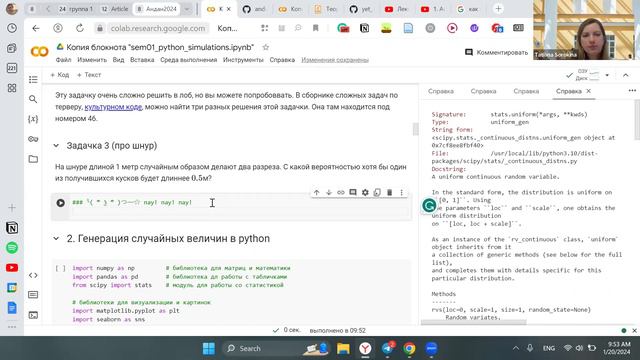
Task: Open the terminal icon in Colab sidebar
Action: pyautogui.click(x=33, y=315)
